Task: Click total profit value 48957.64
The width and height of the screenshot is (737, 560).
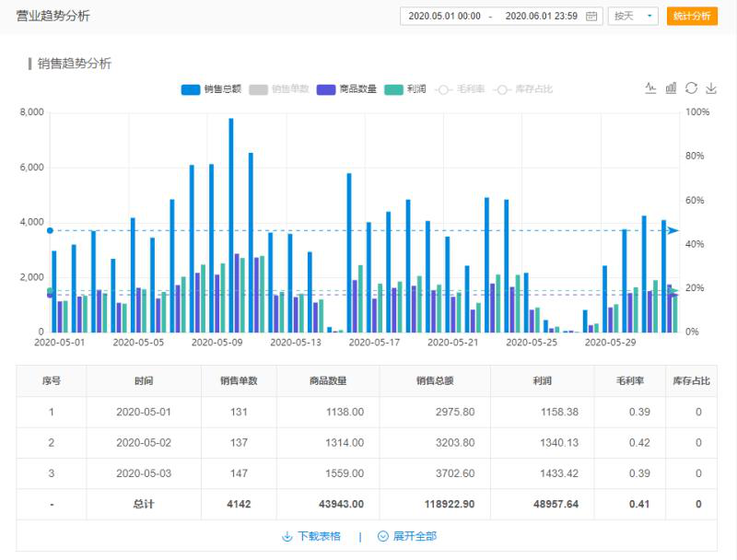Action: 556,504
